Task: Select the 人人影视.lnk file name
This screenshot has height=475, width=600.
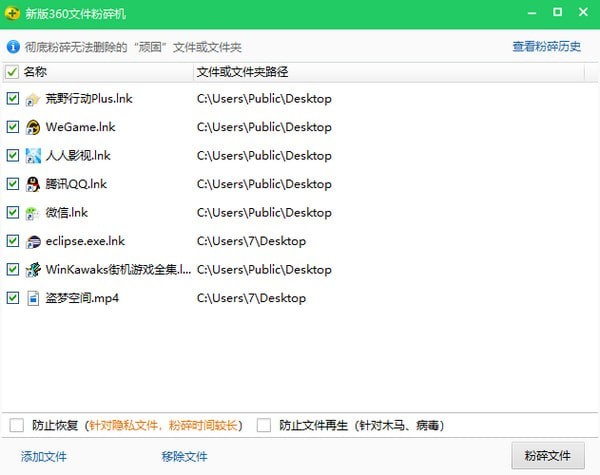Action: [78, 155]
